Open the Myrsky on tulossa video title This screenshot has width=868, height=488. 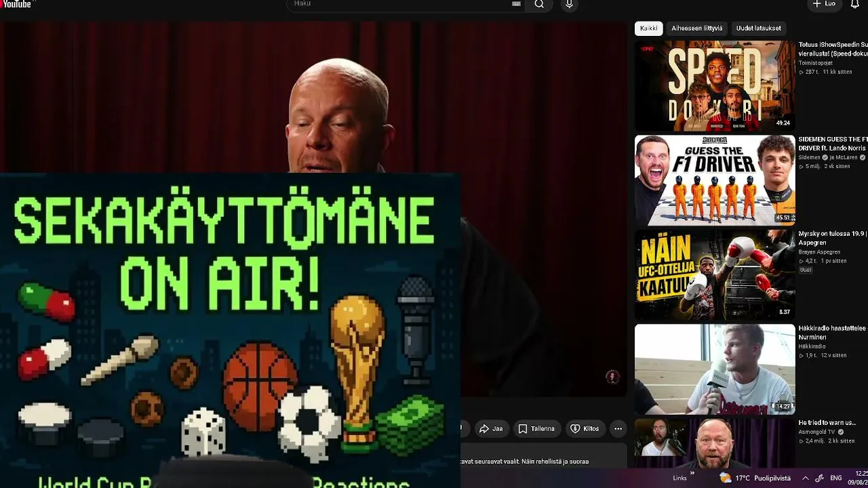coord(833,238)
